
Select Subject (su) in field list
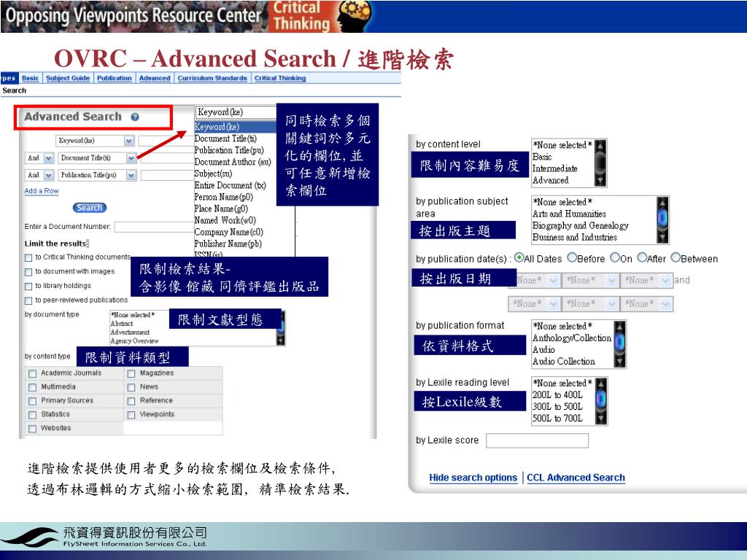pyautogui.click(x=213, y=174)
